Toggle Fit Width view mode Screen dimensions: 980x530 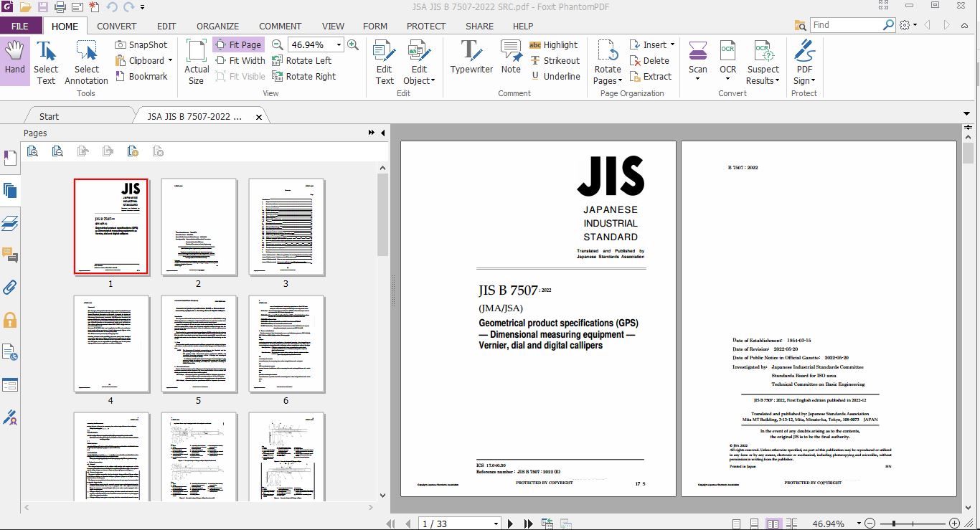click(240, 60)
